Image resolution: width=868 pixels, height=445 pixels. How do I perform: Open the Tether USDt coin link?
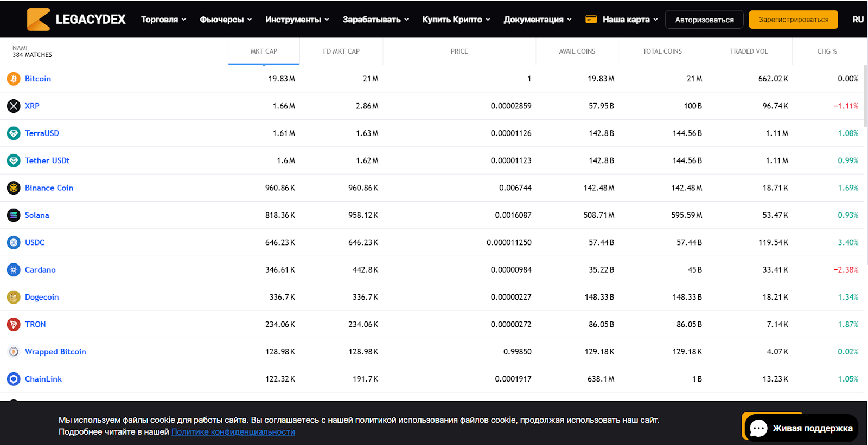tap(47, 160)
